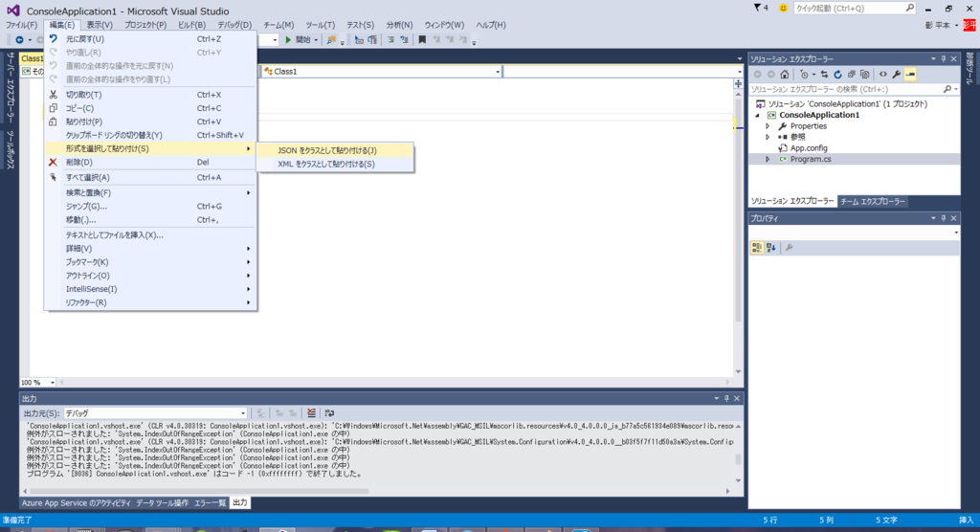Open the サーバー エクスプローラー side tab
The height and width of the screenshot is (532, 980).
(11, 87)
